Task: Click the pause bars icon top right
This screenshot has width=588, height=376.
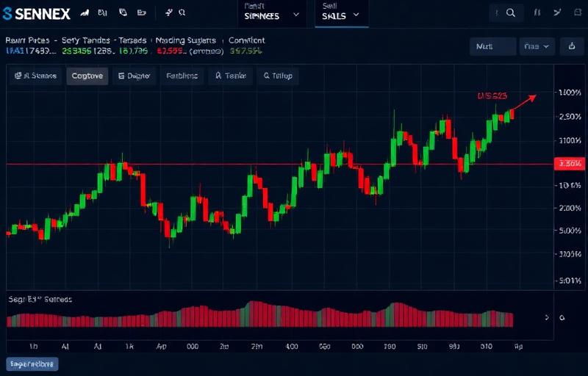Action: click(x=537, y=12)
